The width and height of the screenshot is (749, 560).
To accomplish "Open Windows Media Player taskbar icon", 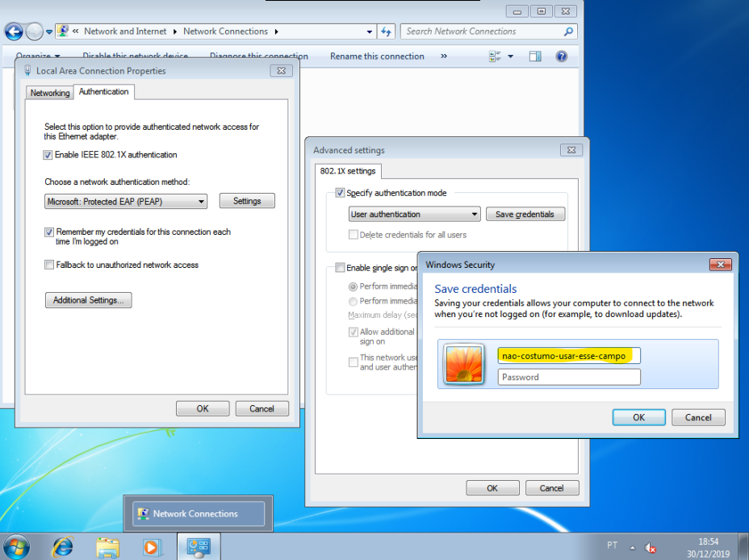I will tap(152, 547).
